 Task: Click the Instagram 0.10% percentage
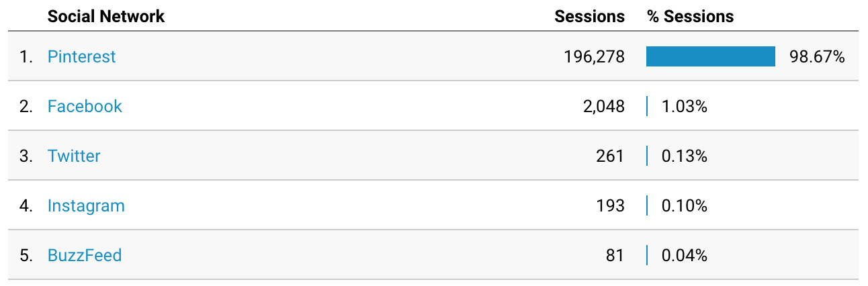[x=685, y=206]
